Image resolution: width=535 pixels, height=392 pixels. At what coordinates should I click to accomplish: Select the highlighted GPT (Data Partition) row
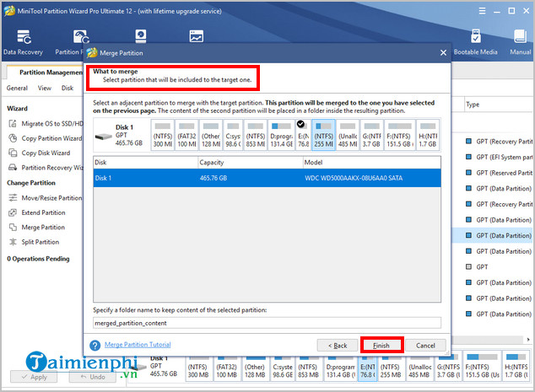tap(493, 235)
